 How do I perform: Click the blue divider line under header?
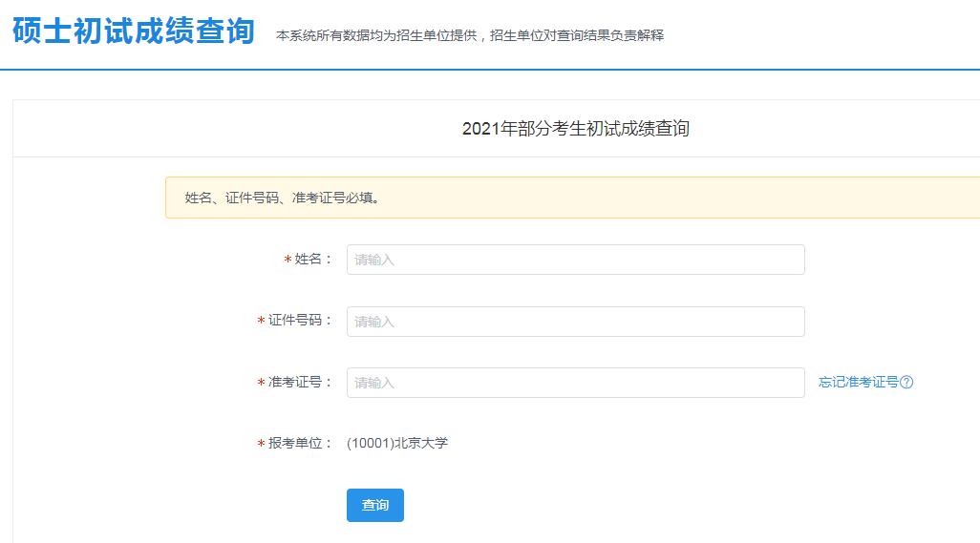[x=490, y=70]
